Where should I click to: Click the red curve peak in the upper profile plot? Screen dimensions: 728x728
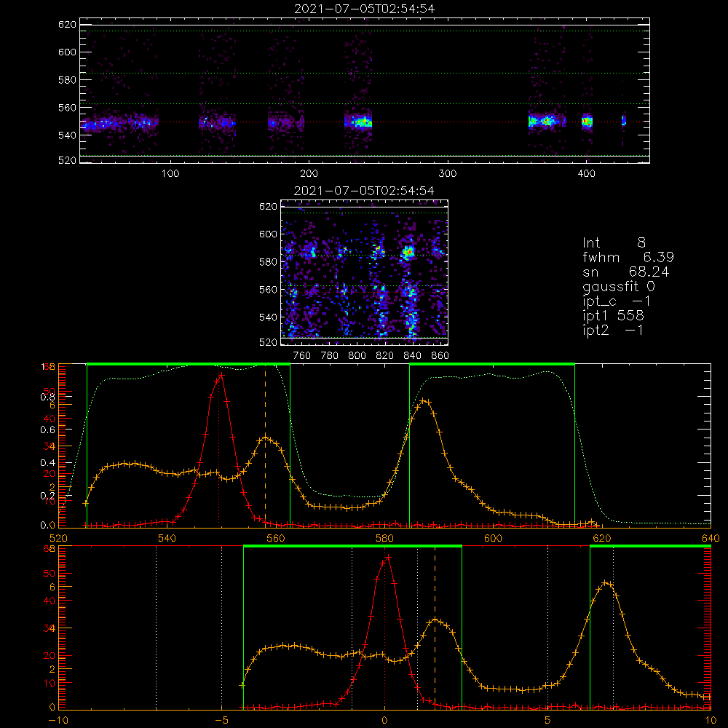(221, 374)
